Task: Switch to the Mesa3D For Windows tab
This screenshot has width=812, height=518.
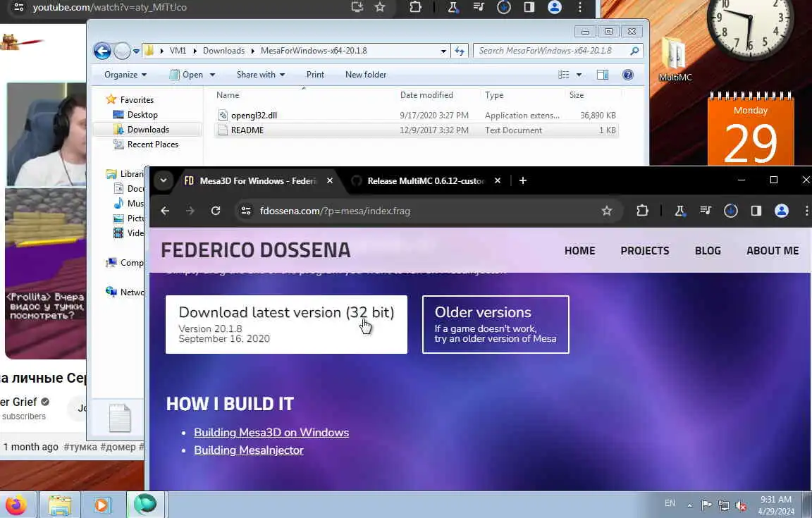Action: [250, 181]
